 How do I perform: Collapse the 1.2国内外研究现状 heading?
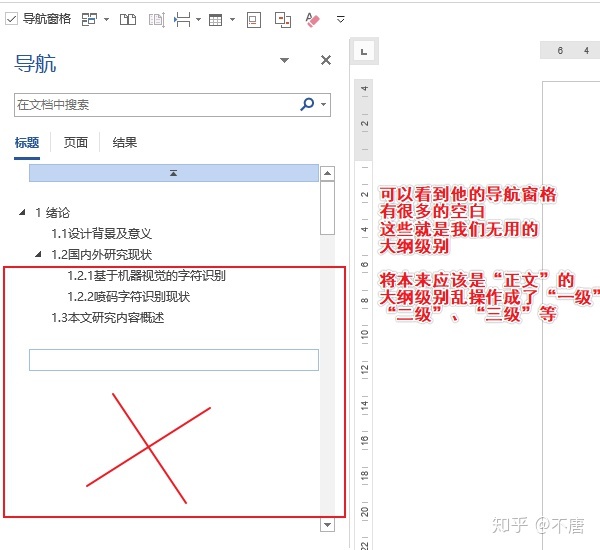[38, 254]
